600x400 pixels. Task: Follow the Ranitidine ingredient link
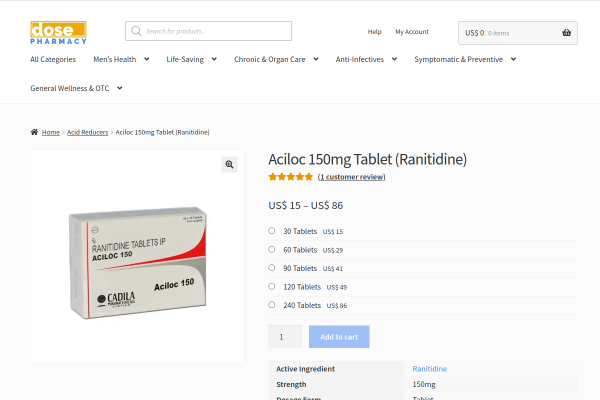coord(430,369)
